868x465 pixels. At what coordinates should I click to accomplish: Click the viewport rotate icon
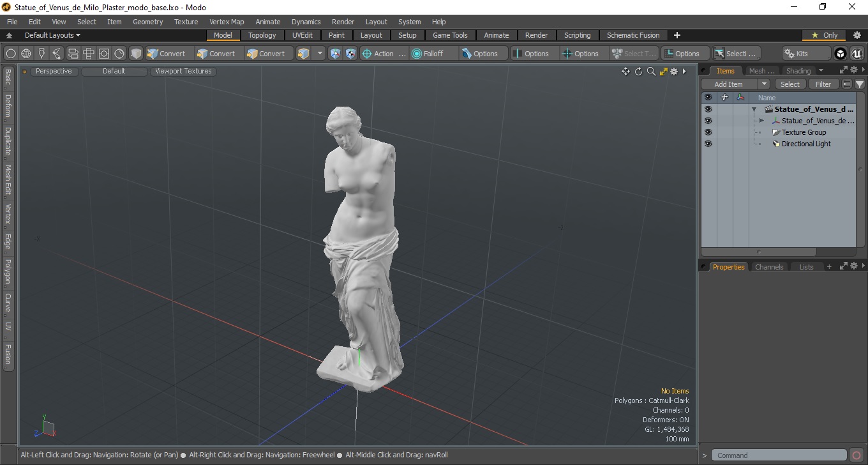pos(638,72)
